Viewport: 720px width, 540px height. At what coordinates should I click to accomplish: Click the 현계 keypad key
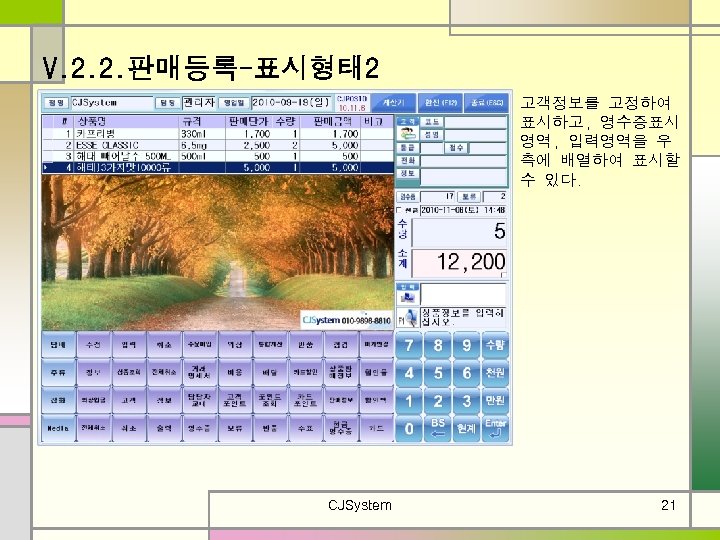pos(467,428)
